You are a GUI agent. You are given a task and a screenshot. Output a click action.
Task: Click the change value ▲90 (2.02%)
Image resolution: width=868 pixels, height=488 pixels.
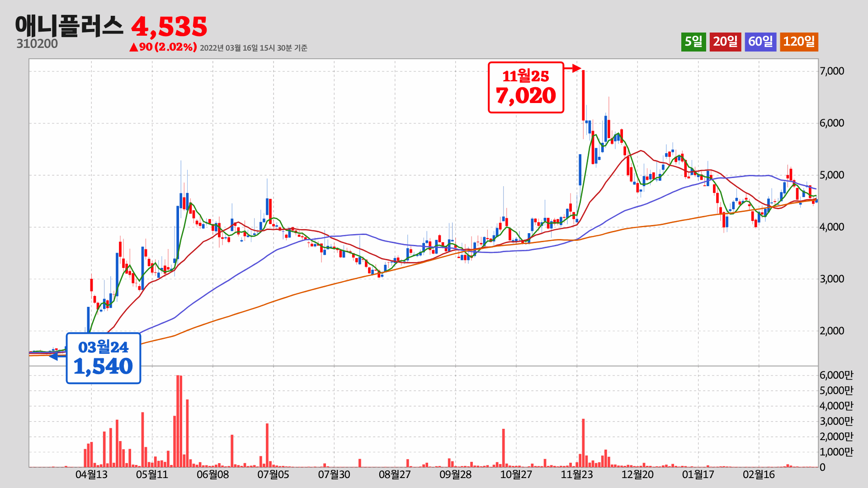tap(163, 47)
